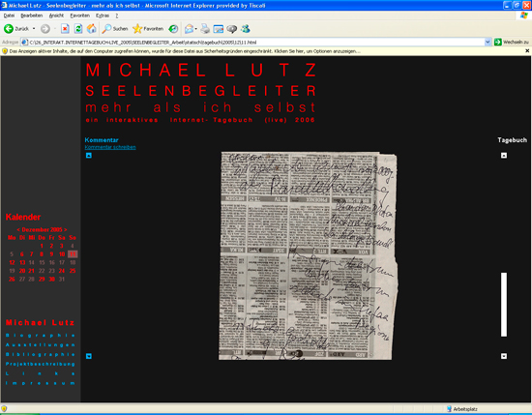Viewport: 532px width, 415px height.
Task: Click the Back (Zurück) arrow icon
Action: 9,29
